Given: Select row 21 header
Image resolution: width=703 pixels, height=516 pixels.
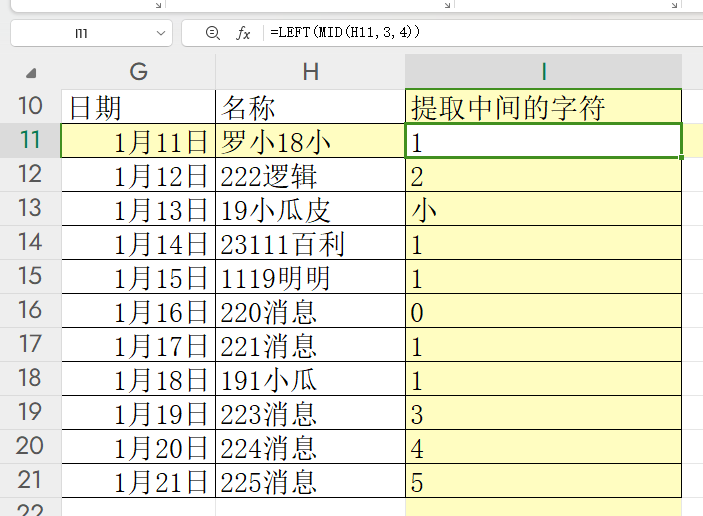Looking at the screenshot, I should point(30,481).
